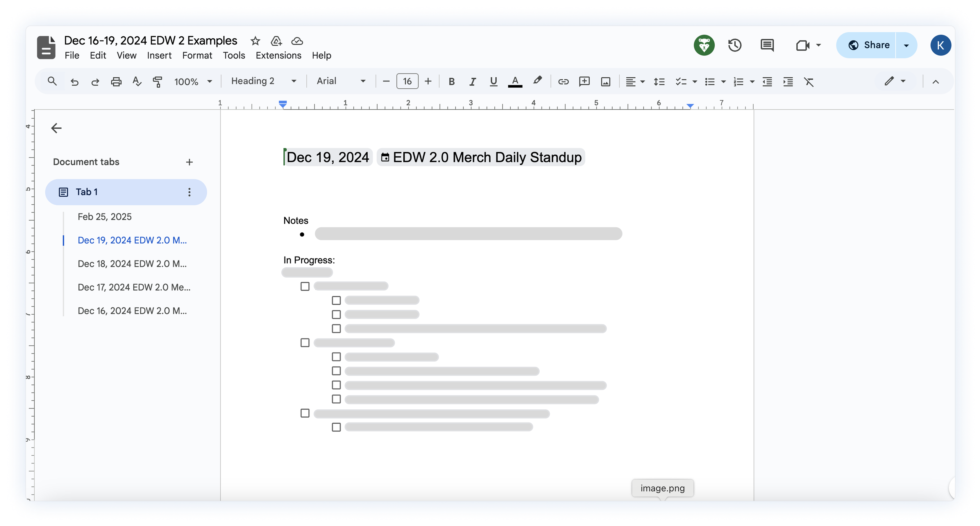Click the insert image icon

[x=605, y=81]
